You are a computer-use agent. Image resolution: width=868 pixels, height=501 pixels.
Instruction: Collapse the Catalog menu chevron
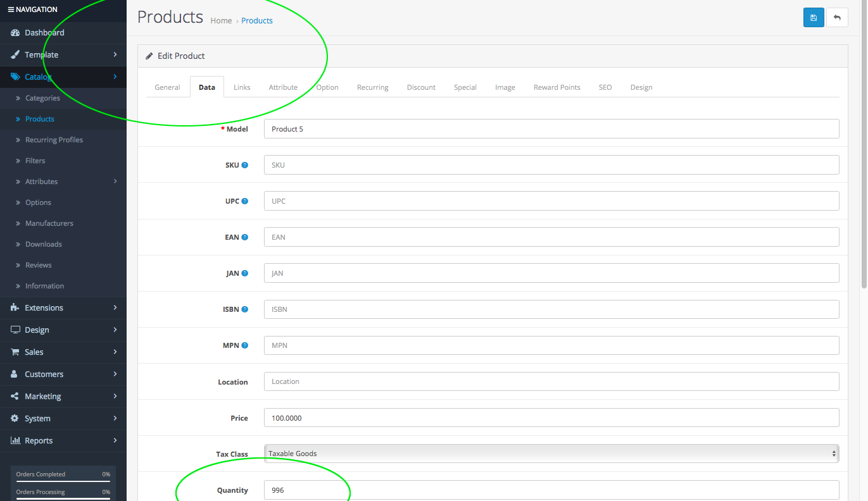click(115, 77)
